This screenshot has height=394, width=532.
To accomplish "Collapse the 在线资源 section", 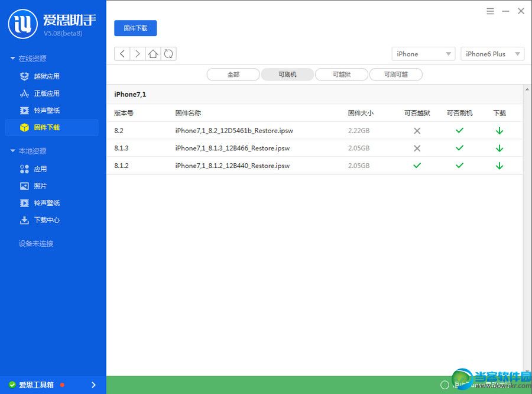I will pyautogui.click(x=13, y=59).
